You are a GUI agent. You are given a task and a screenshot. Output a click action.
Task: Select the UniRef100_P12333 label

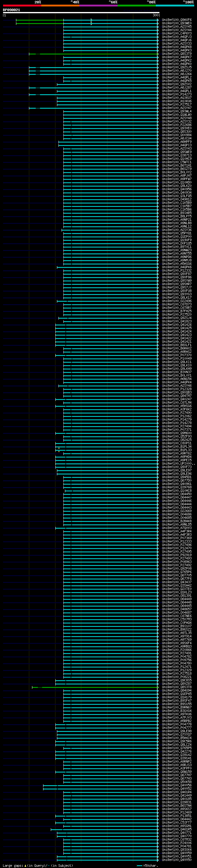(x=176, y=542)
